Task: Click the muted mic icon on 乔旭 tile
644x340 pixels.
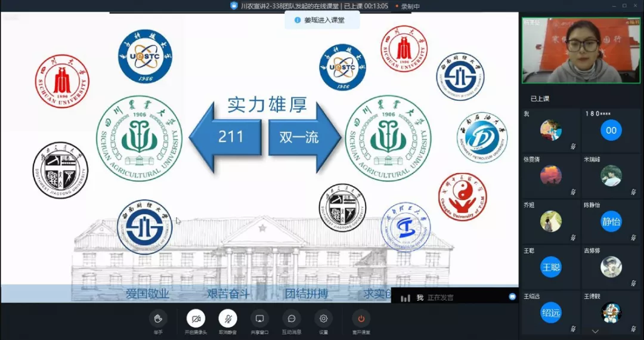Action: tap(573, 237)
